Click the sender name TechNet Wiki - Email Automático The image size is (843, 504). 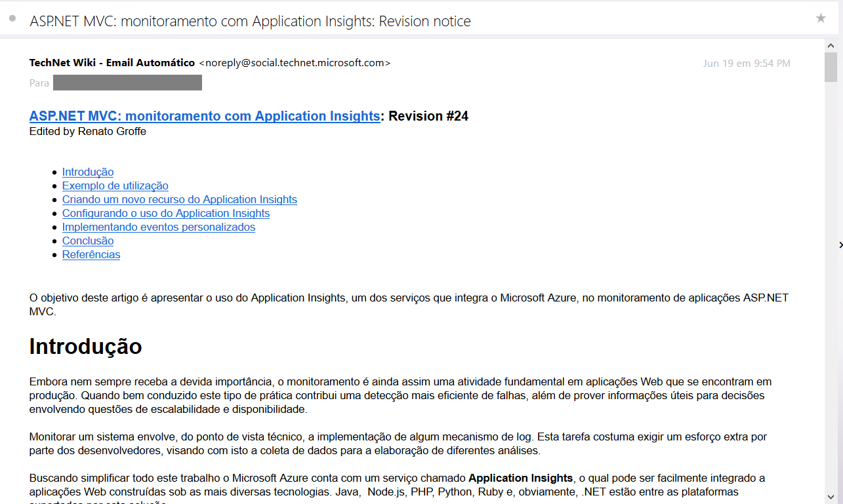coord(112,63)
